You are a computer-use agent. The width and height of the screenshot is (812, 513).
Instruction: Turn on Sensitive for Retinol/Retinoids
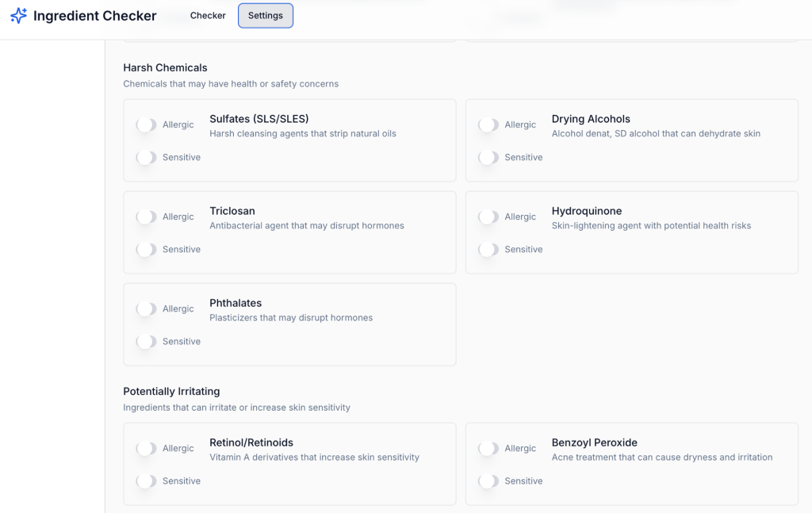coord(147,480)
